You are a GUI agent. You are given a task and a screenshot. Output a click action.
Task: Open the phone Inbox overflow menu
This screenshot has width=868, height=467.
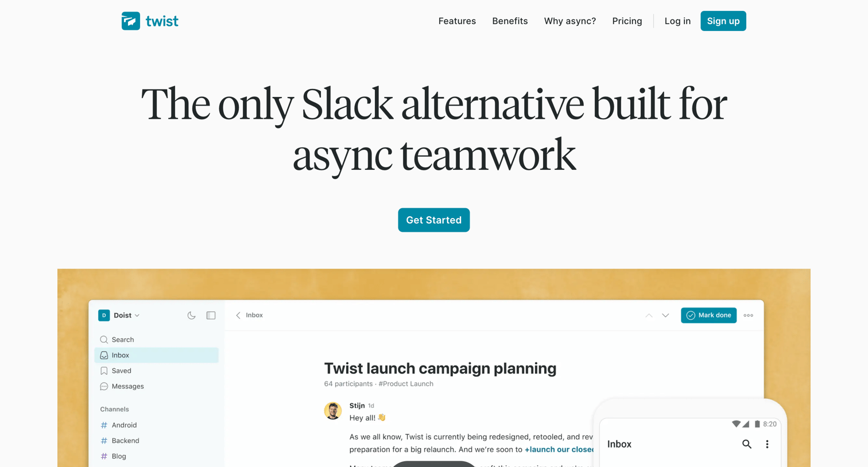coord(767,444)
